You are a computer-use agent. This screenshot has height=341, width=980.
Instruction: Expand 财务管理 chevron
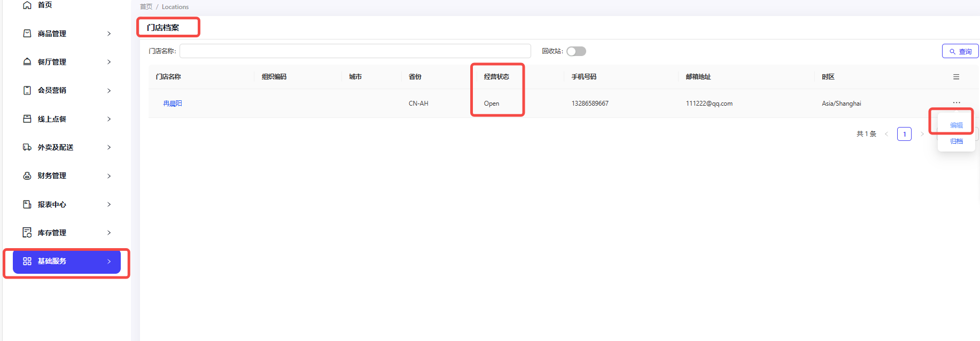[109, 176]
